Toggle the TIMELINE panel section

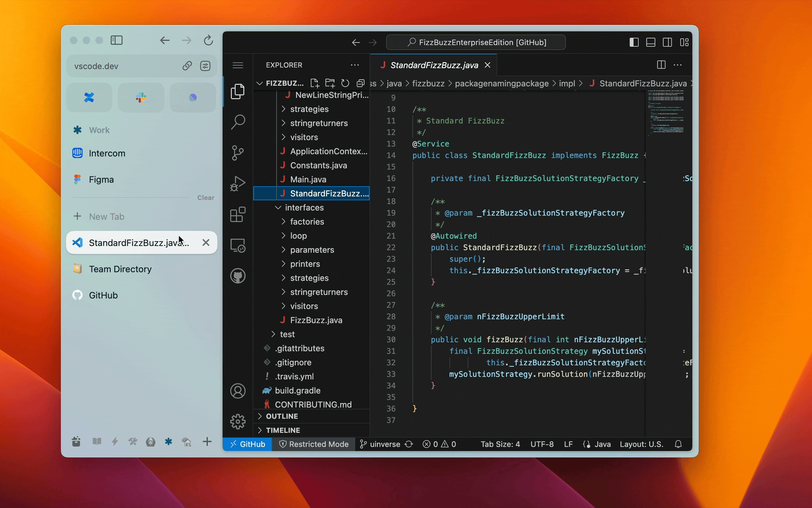[283, 430]
